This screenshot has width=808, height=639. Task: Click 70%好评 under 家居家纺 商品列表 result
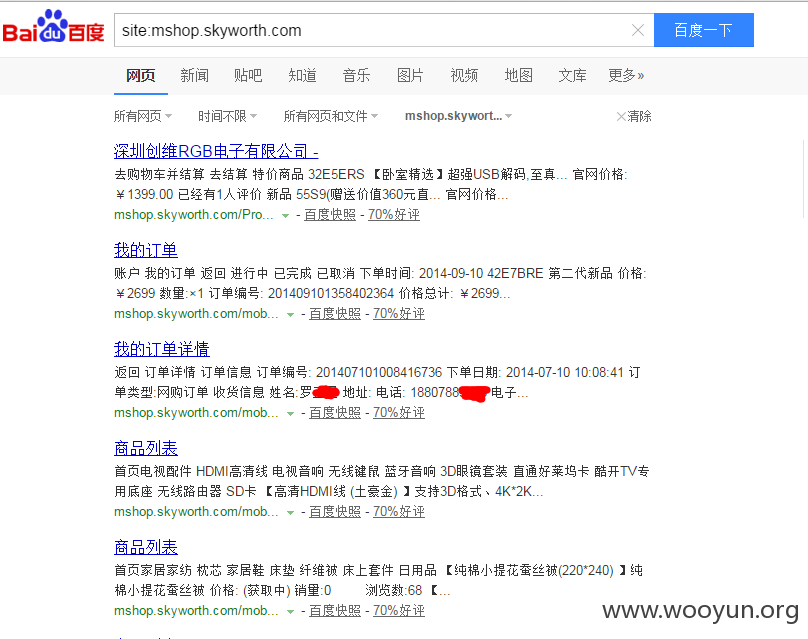coord(399,611)
